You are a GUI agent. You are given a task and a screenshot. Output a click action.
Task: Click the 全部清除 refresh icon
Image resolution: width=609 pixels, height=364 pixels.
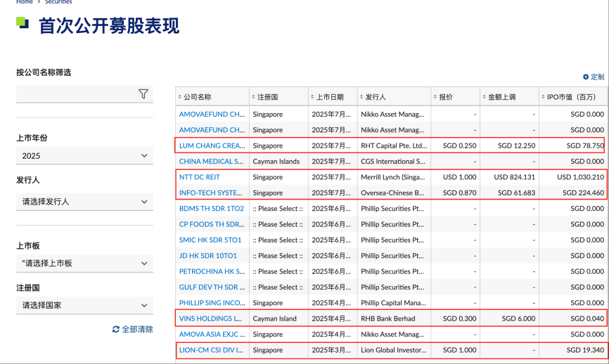tap(116, 329)
